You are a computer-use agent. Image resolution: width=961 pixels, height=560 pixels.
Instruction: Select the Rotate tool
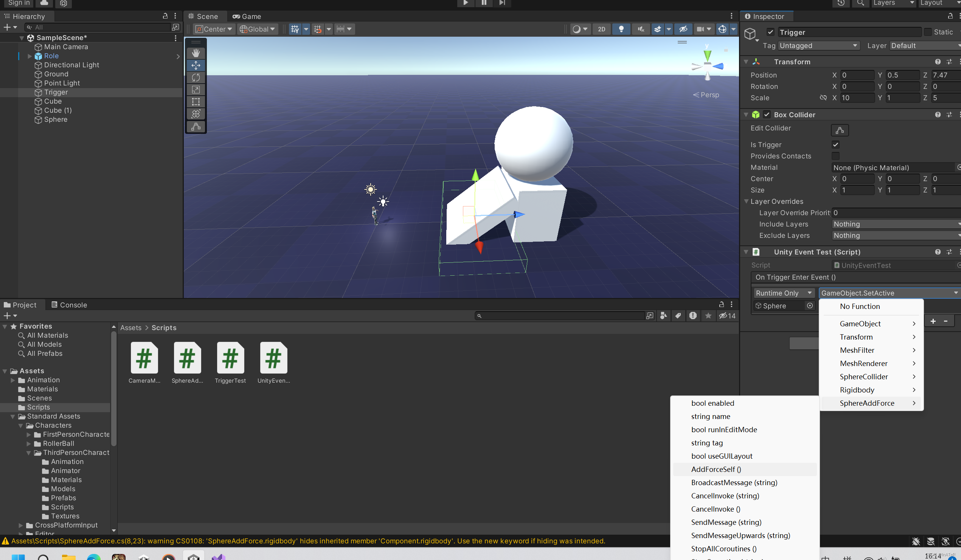(x=196, y=78)
